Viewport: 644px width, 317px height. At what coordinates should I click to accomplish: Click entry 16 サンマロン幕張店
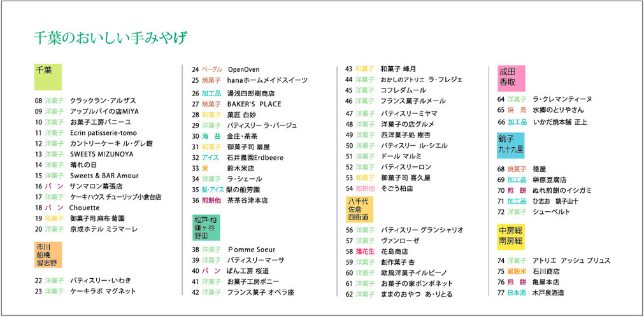(x=78, y=186)
